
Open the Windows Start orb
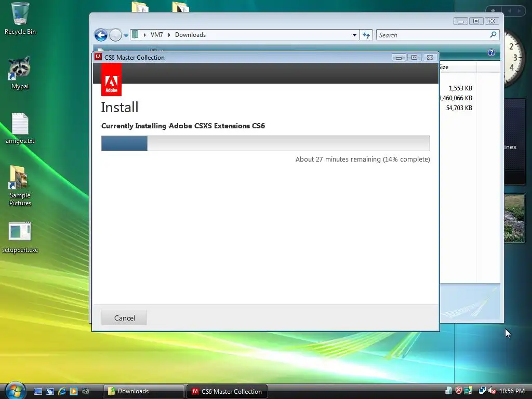point(15,391)
